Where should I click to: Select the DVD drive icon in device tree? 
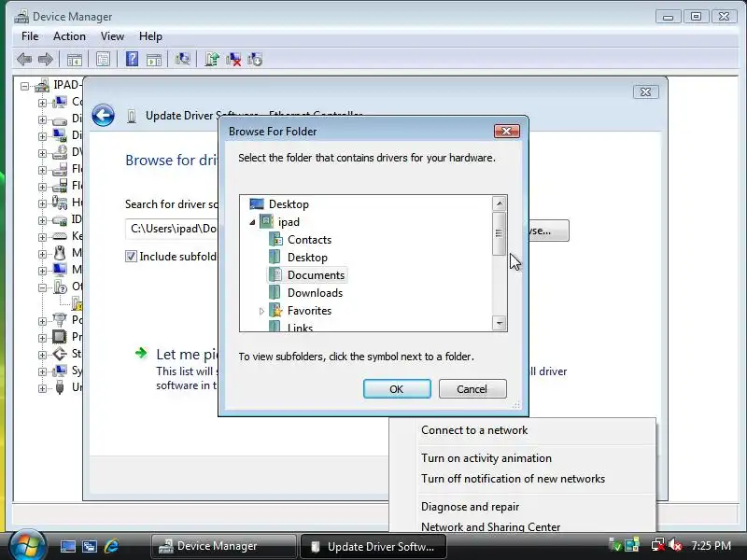coord(60,152)
